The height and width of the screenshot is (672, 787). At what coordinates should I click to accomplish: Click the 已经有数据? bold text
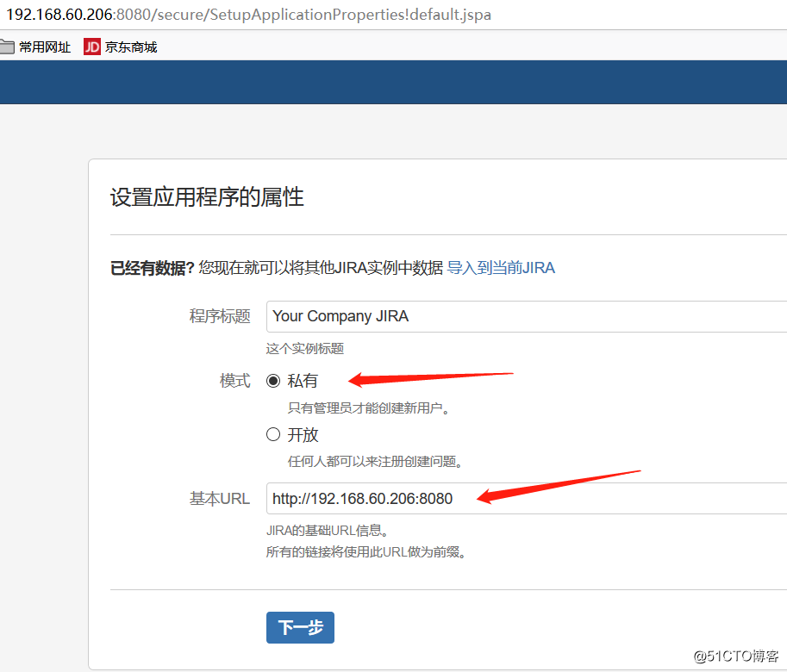pyautogui.click(x=152, y=268)
